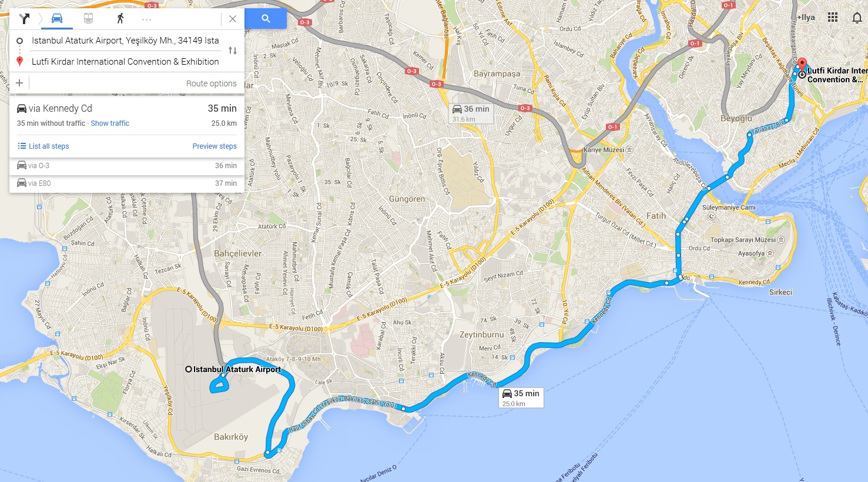The width and height of the screenshot is (868, 482).
Task: Click the blue search magnifier button
Action: click(266, 19)
